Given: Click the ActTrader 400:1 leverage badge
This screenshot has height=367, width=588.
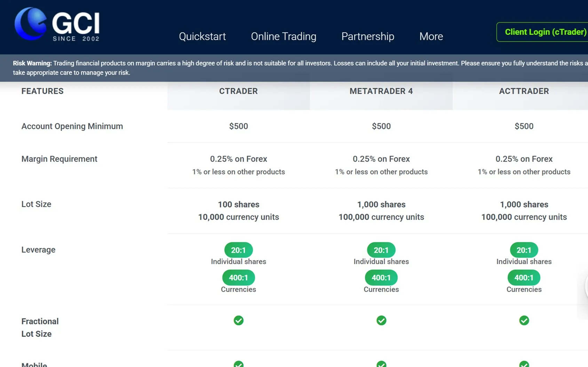Looking at the screenshot, I should point(524,278).
